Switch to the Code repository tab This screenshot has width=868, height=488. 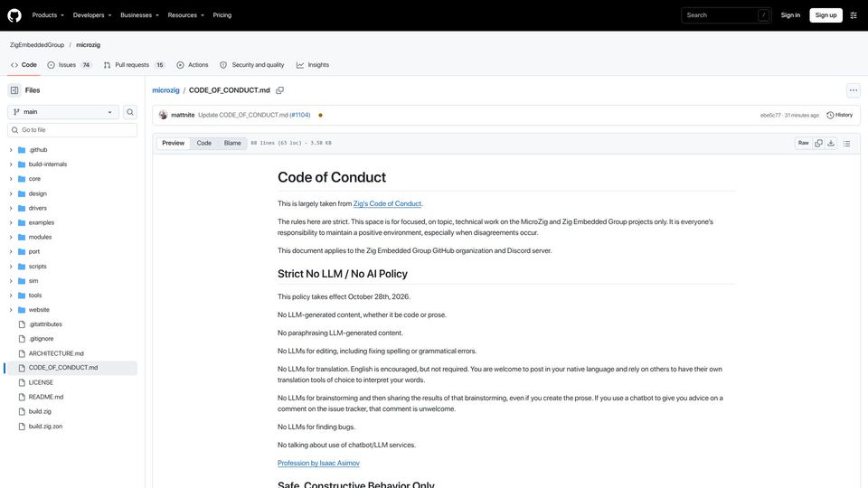(24, 65)
